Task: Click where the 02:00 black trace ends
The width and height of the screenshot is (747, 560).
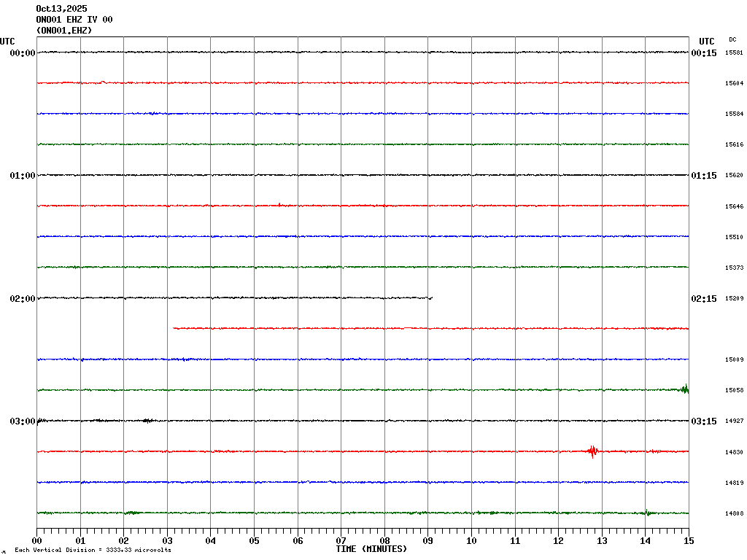Action: coord(431,297)
